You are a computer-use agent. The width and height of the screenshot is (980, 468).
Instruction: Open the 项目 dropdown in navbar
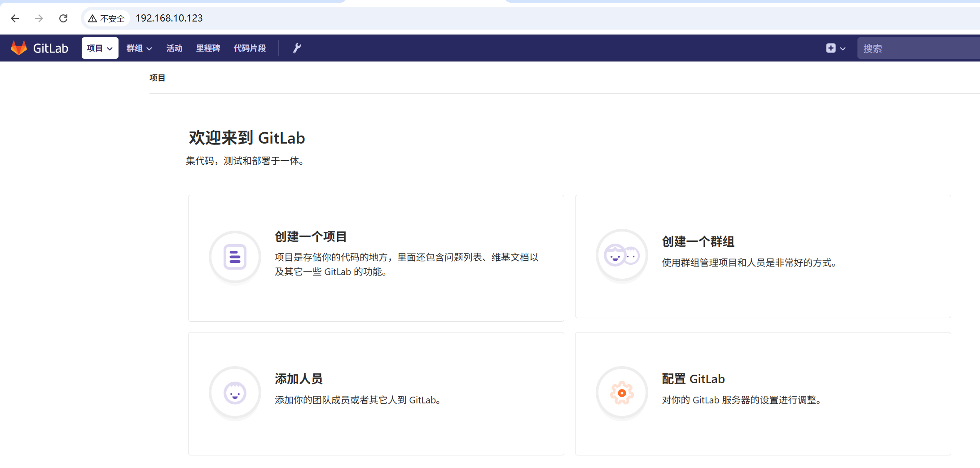coord(100,48)
